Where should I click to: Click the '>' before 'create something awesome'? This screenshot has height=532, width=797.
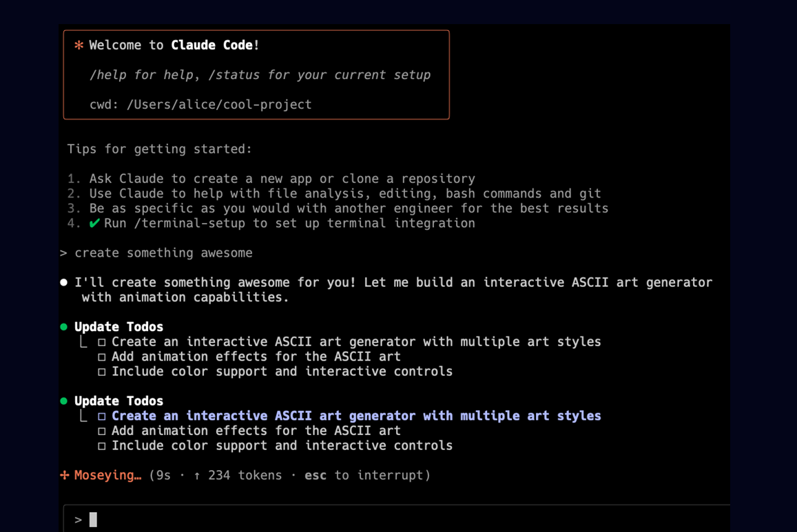click(x=63, y=253)
